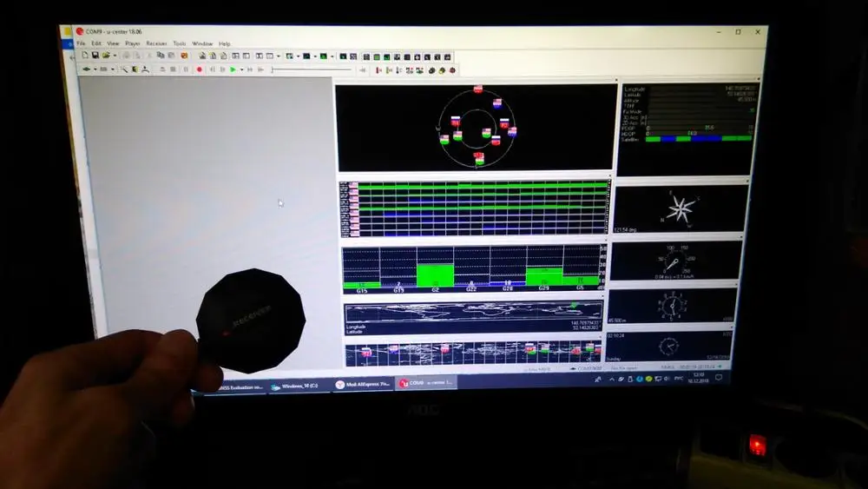Click the Copy toolbar icon
Image resolution: width=868 pixels, height=489 pixels.
click(160, 56)
